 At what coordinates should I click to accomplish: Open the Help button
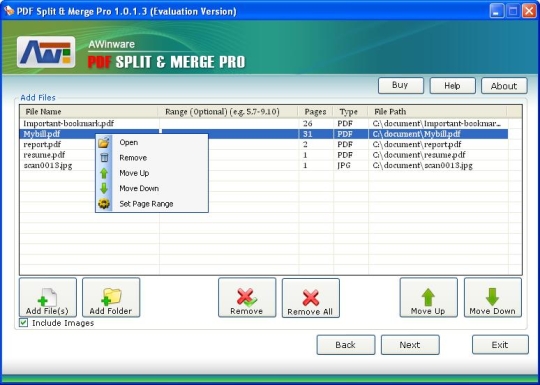point(453,86)
